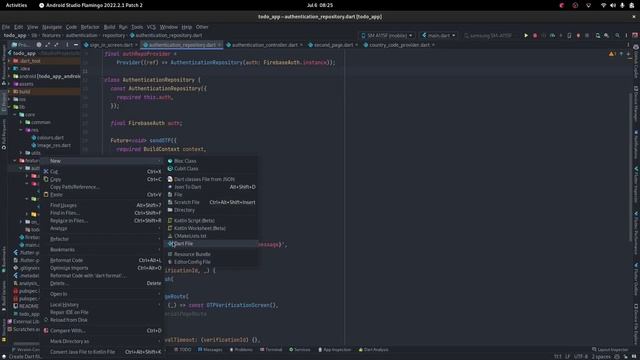Select EditorConfig File in New submenu
The image size is (640, 360).
coord(211,262)
